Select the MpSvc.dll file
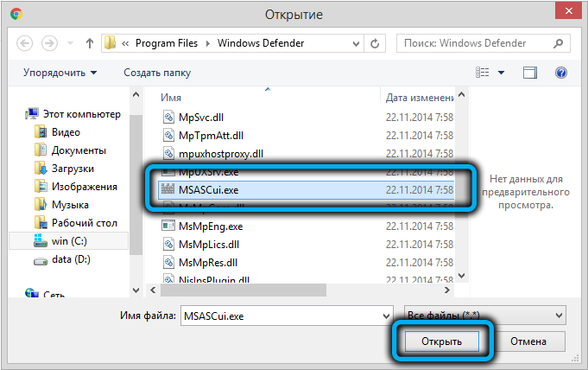Screen dimensions: 588x370 (201, 118)
